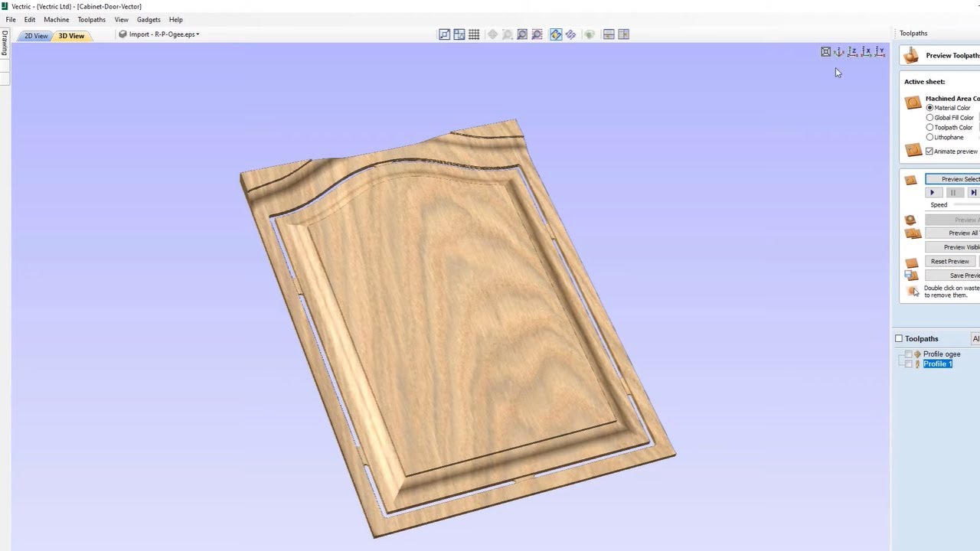The width and height of the screenshot is (980, 551).
Task: Set the isometric view axis icon
Action: (x=839, y=52)
